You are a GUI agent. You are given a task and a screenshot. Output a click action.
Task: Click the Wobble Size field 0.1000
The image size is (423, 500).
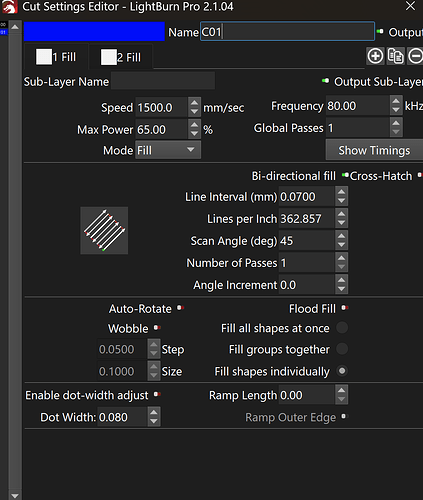click(x=122, y=371)
